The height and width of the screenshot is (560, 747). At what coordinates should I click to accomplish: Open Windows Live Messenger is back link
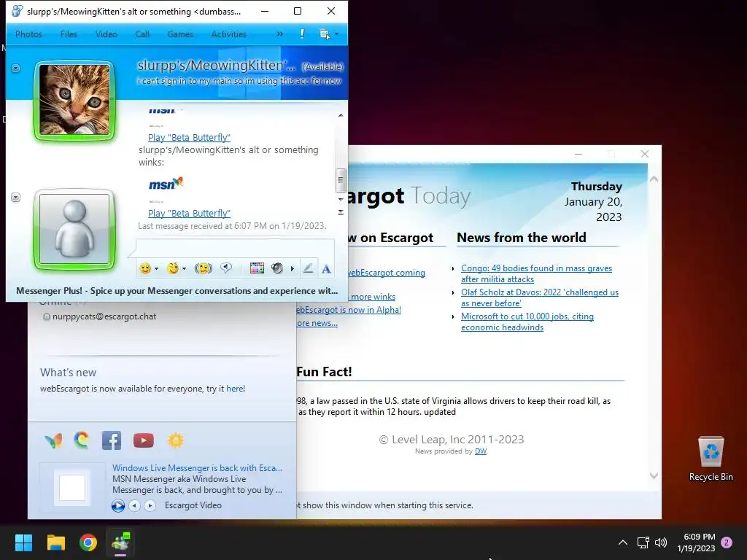tap(197, 468)
